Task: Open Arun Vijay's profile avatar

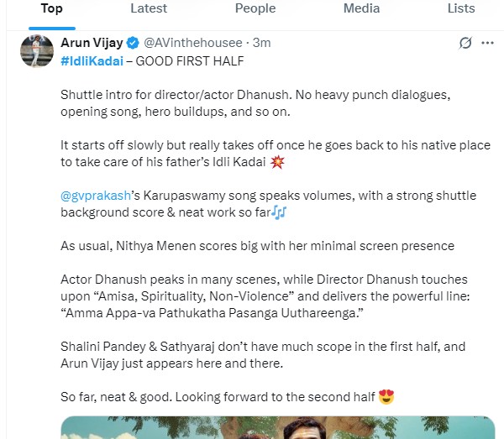Action: tap(37, 50)
